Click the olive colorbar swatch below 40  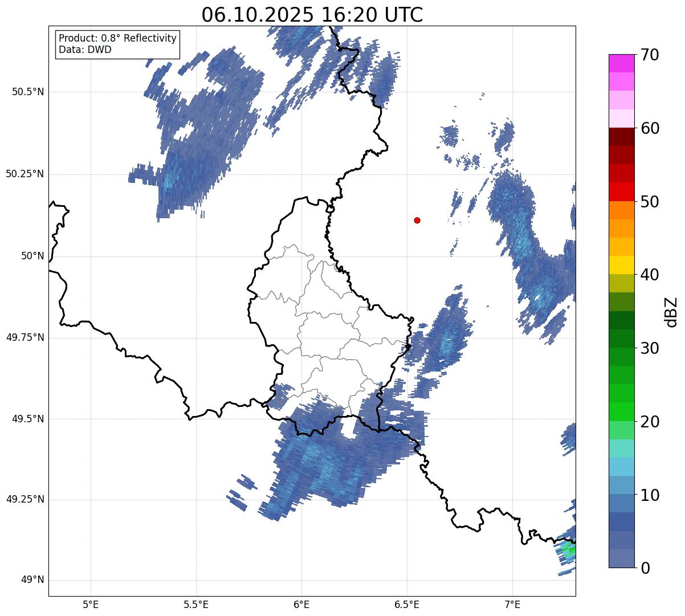[x=622, y=283]
